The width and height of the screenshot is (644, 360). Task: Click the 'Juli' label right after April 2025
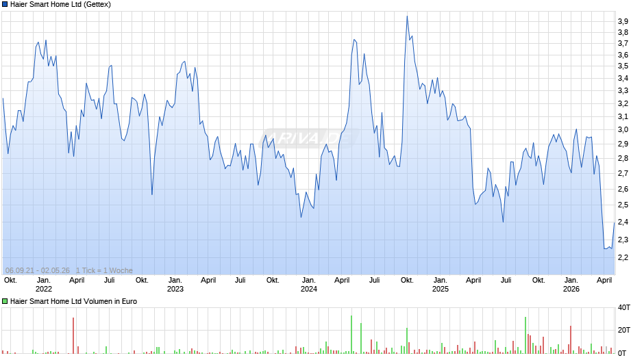tap(506, 280)
